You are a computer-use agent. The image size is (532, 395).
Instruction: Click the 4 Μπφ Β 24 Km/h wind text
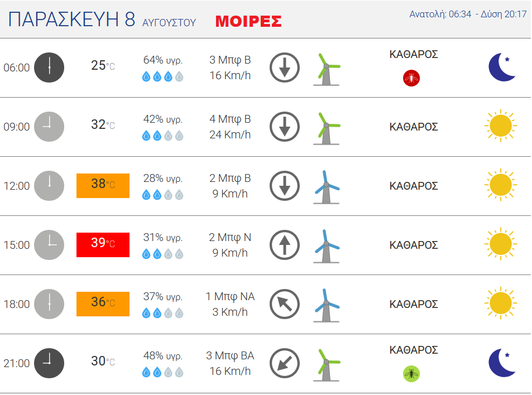tap(230, 127)
